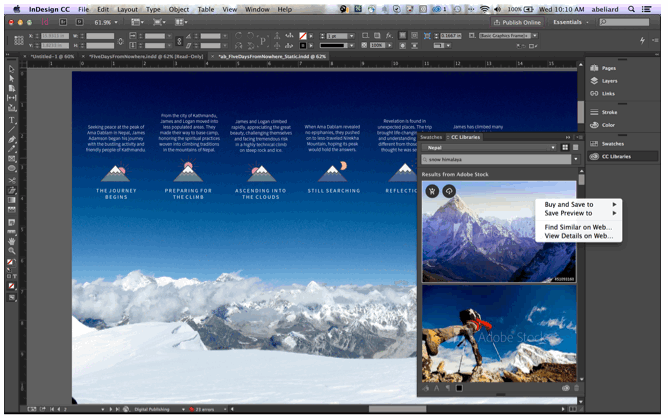Click the snow himalaya search field
The width and height of the screenshot is (668, 418).
[496, 159]
